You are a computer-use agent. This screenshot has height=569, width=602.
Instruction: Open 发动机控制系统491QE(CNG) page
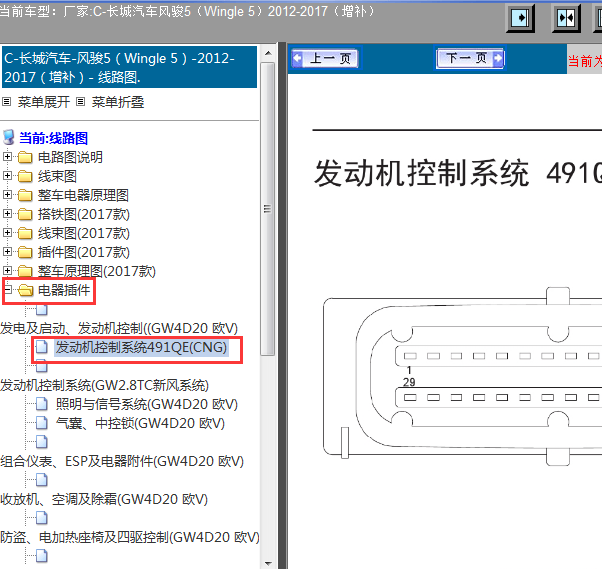point(141,347)
